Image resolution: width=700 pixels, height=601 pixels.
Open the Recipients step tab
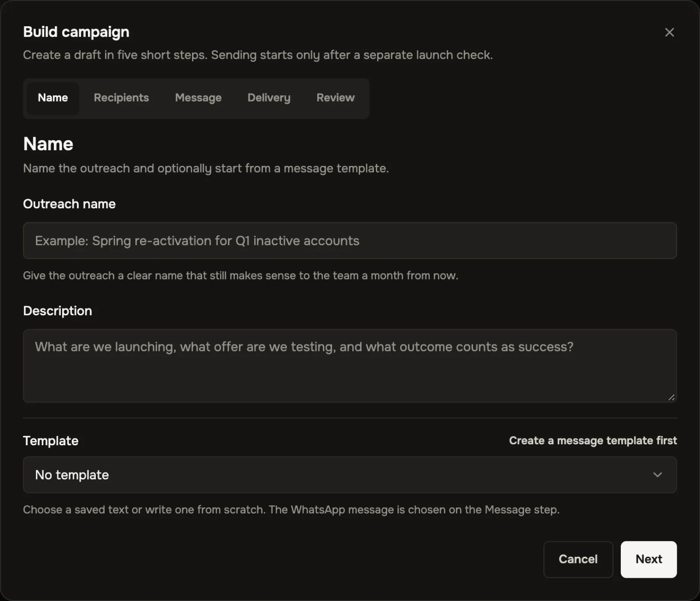point(121,98)
